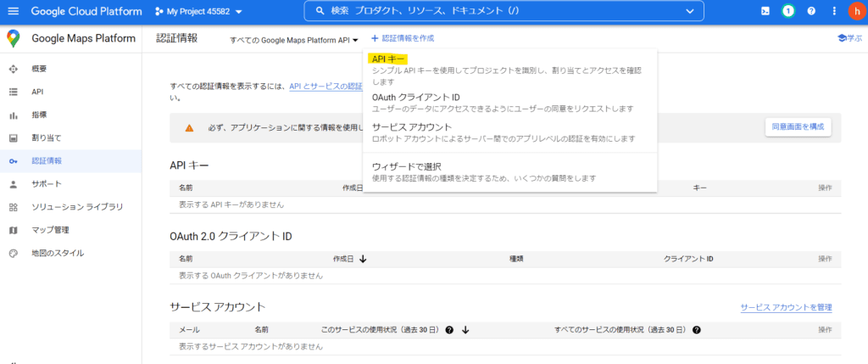Open the three-dot settings menu
This screenshot has width=868, height=364.
(834, 11)
